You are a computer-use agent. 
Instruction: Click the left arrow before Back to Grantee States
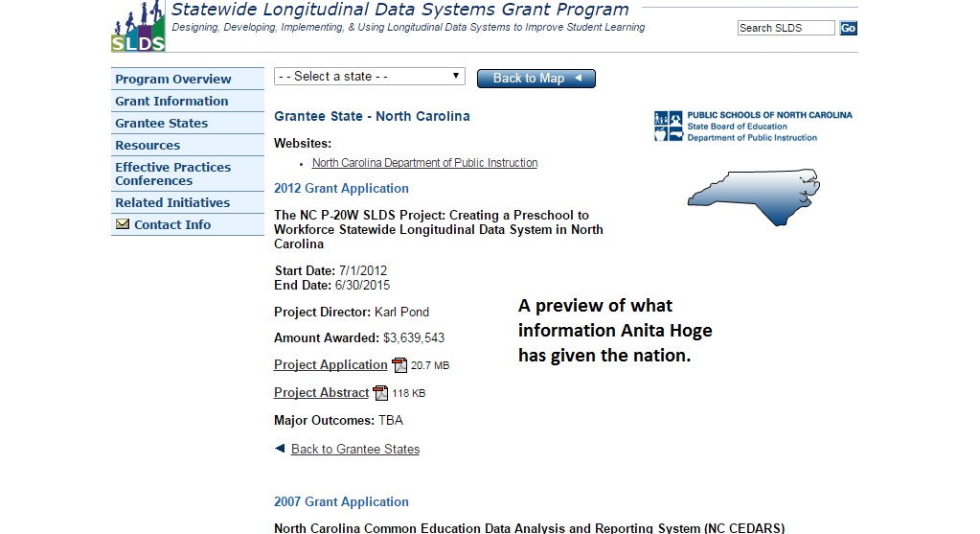(x=280, y=449)
